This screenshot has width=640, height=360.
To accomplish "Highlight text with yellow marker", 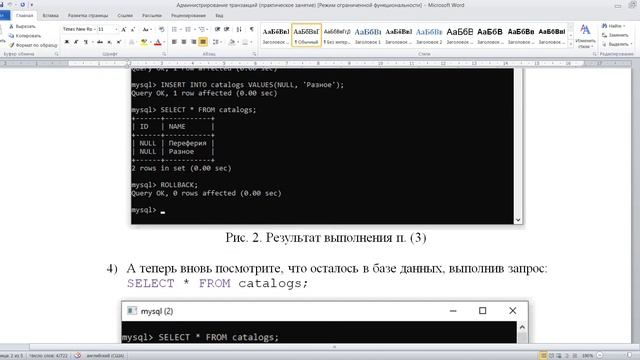I will coord(144,42).
